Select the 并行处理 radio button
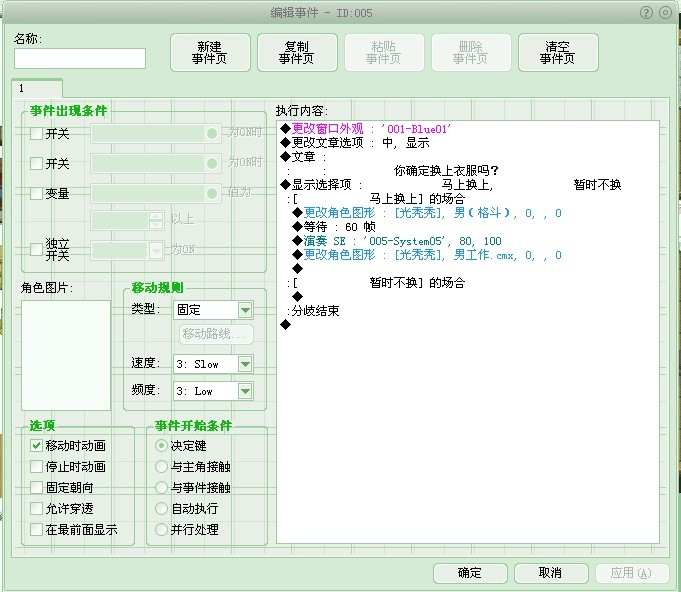 (161, 529)
